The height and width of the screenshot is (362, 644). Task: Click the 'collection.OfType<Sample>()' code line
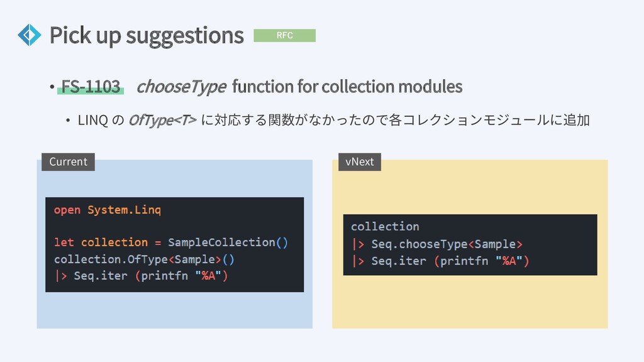coord(144,260)
